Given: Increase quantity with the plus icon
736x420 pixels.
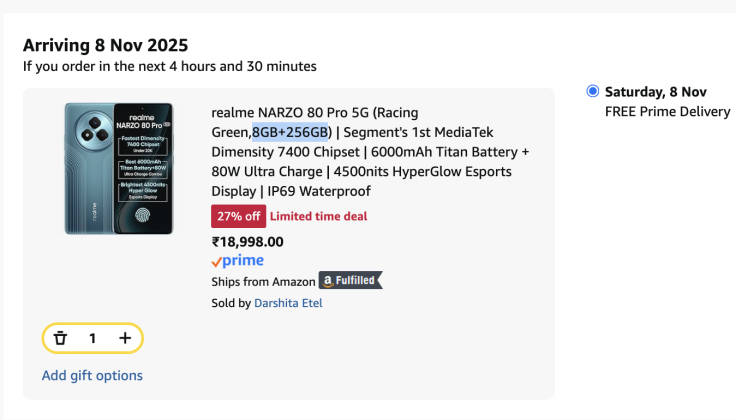Looking at the screenshot, I should [x=125, y=338].
